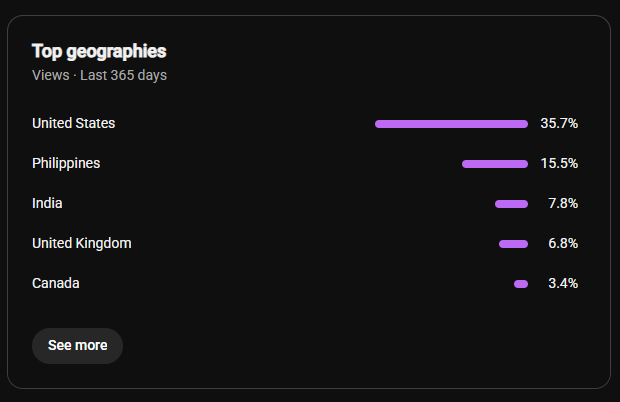Screen dimensions: 620x402
Task: Click the Philippines purple bar
Action: tap(495, 164)
